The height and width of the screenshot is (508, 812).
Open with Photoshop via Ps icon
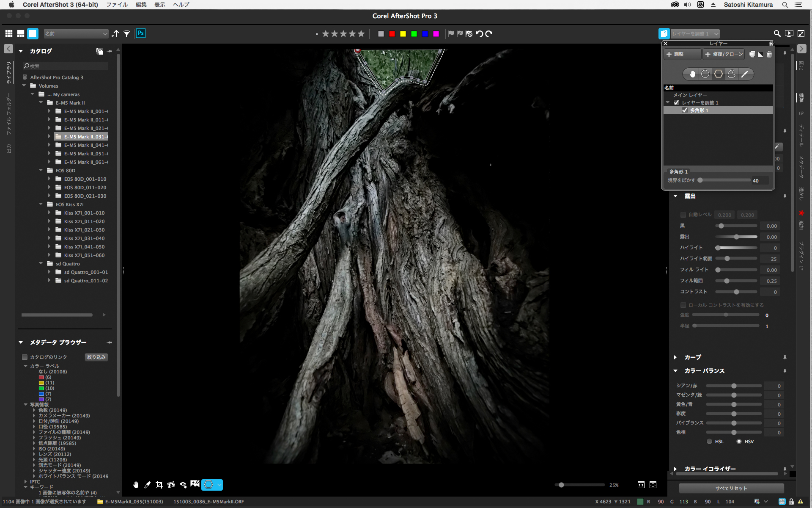coord(141,33)
